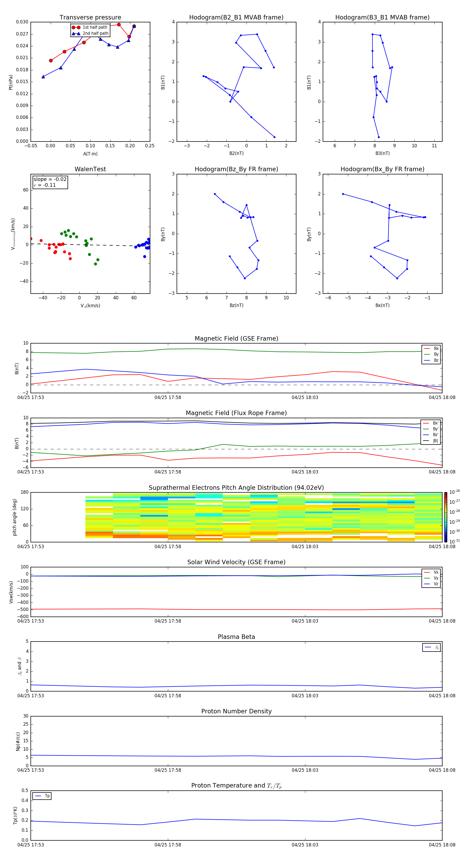Click 'Bx' in GSE magnetic field legend
Image resolution: width=473 pixels, height=868 pixels.
[431, 349]
